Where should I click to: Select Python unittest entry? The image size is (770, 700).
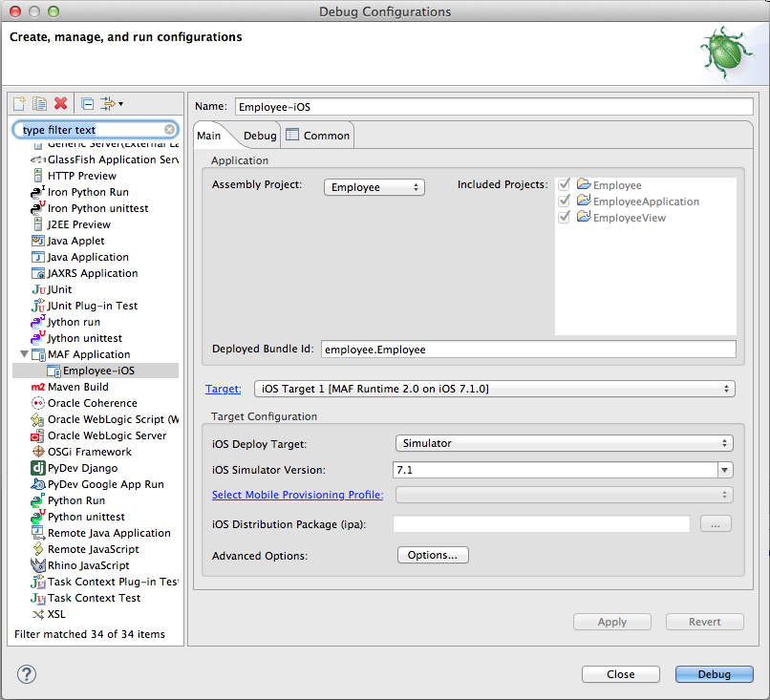click(x=86, y=517)
